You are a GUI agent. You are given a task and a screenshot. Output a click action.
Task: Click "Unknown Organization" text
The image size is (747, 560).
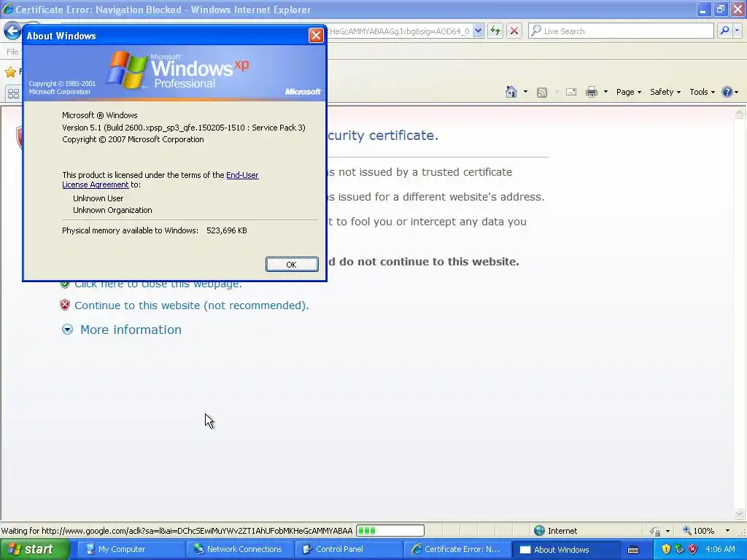(x=112, y=210)
